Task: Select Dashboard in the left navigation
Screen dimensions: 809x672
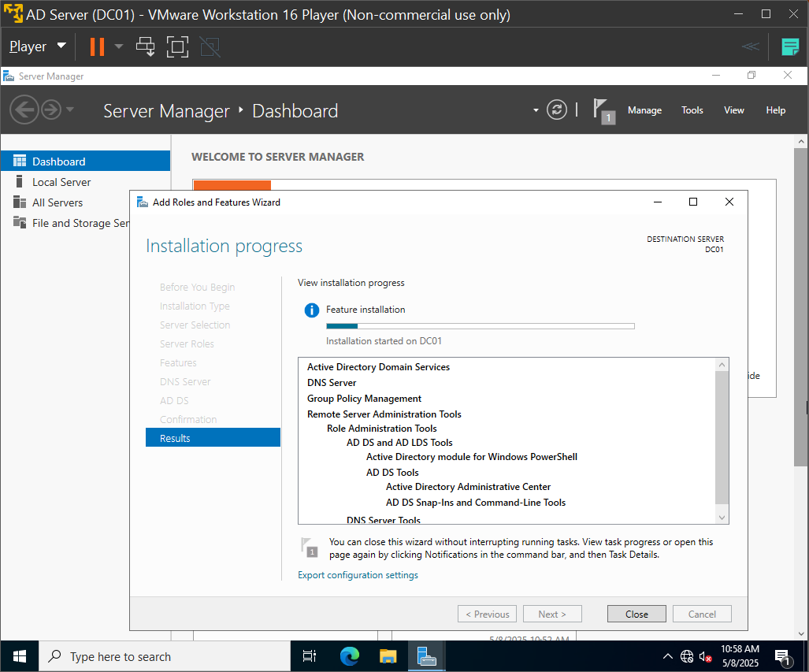Action: coord(86,161)
